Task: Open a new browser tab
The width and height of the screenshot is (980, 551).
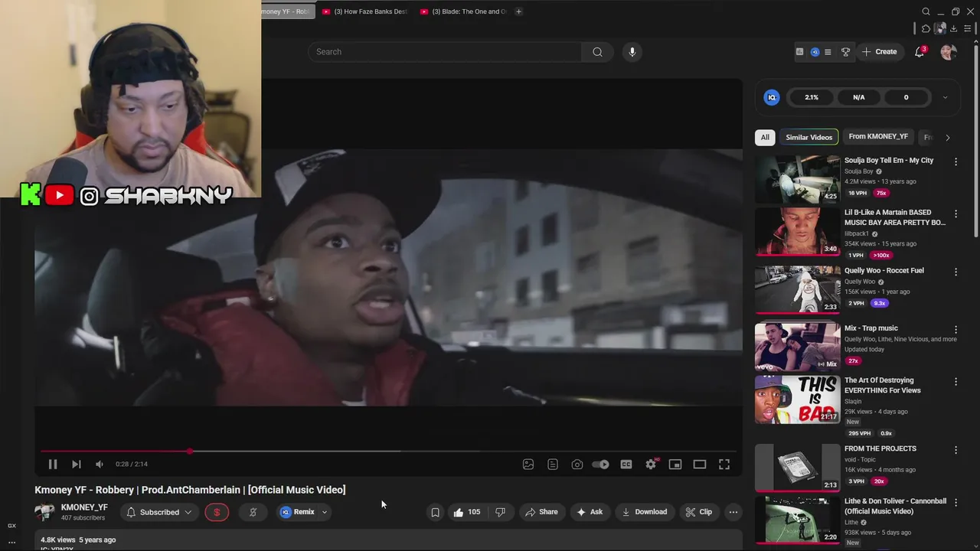Action: [x=518, y=11]
